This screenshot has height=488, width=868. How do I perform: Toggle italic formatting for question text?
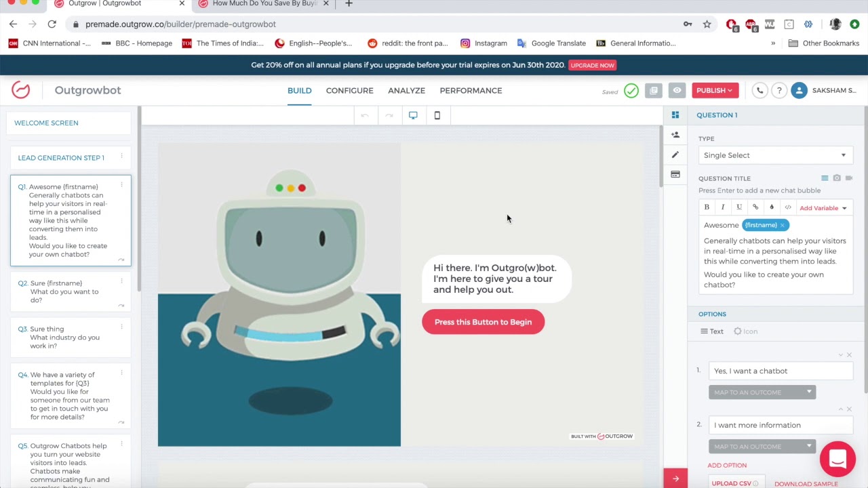click(x=722, y=207)
